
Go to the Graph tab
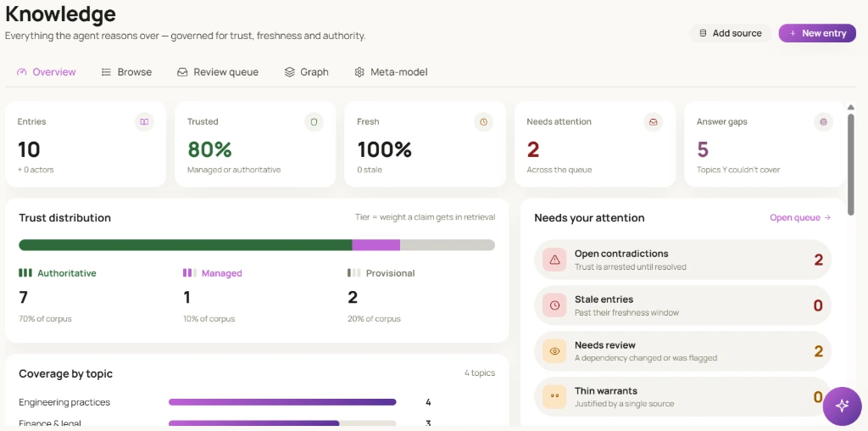306,72
